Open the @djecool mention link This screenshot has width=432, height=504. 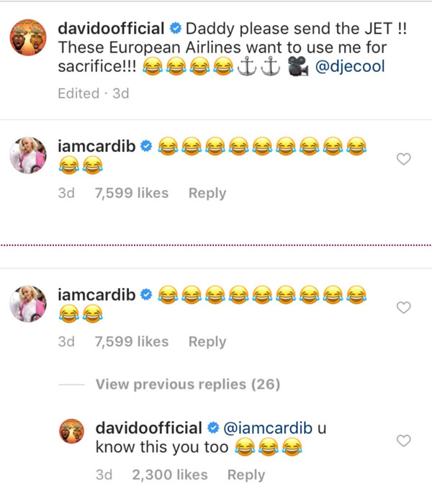coord(350,66)
